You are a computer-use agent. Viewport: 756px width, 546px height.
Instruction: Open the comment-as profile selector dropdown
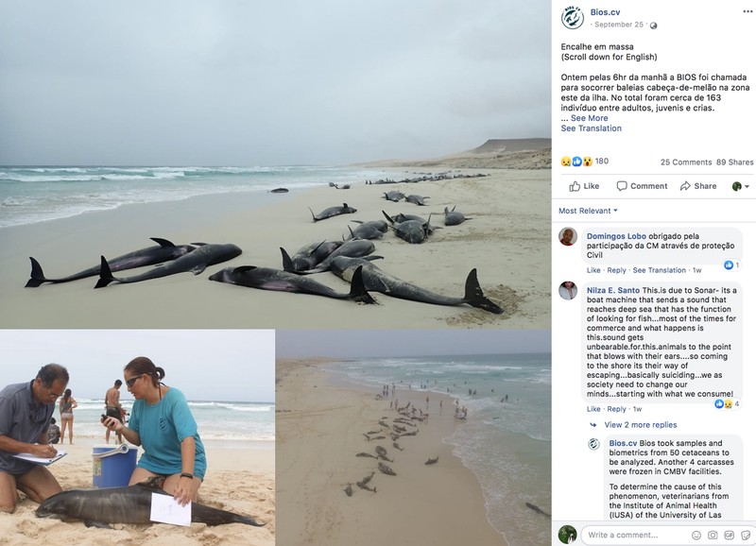[741, 186]
